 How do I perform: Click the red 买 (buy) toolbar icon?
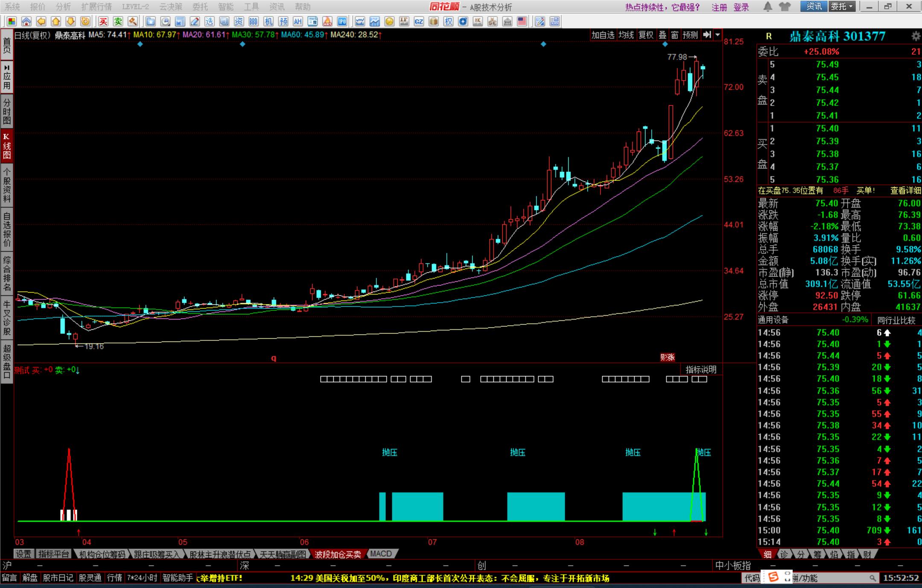pos(103,21)
